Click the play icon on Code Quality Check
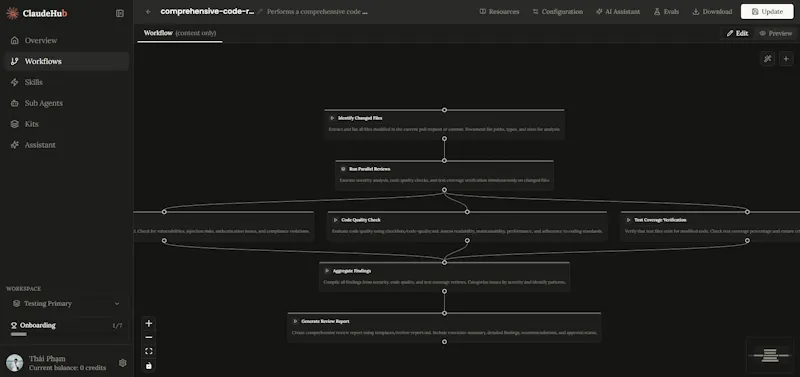This screenshot has height=377, width=800. pos(335,220)
